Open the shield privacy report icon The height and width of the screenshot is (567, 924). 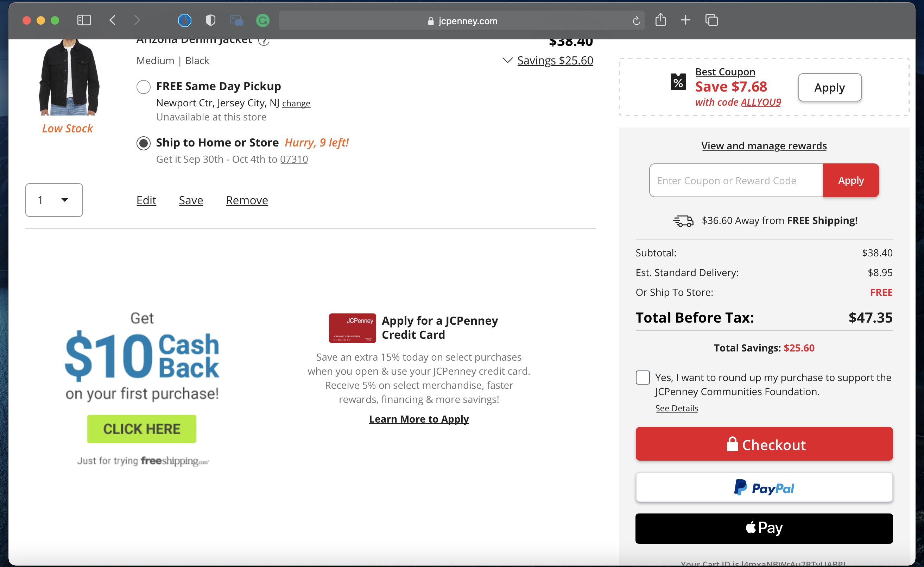(211, 20)
